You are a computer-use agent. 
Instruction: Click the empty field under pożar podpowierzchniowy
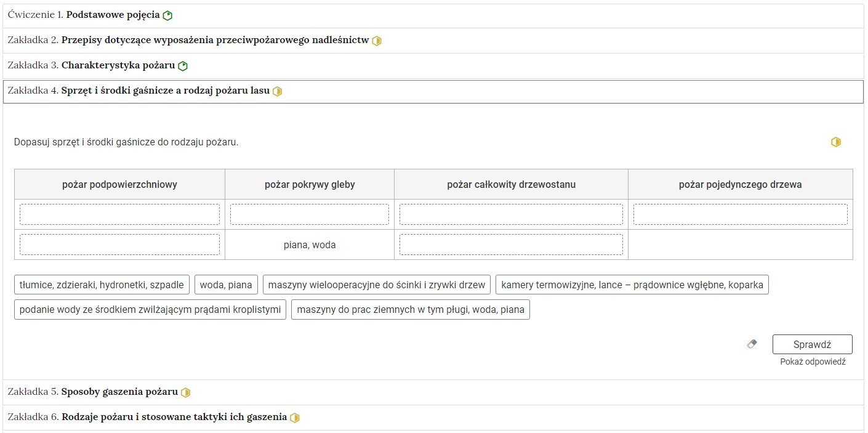(120, 214)
